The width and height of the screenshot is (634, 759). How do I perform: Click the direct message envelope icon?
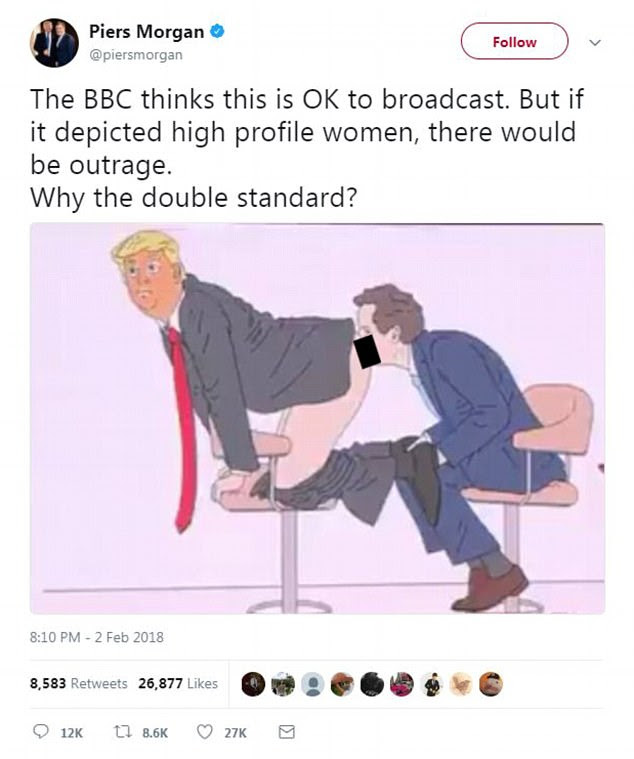tap(287, 732)
